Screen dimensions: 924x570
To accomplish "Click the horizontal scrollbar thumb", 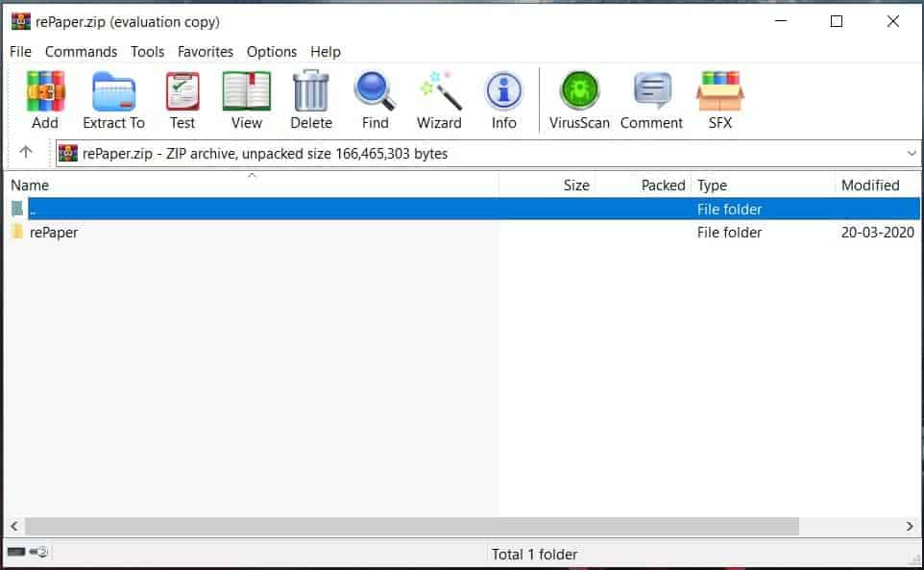I will (x=412, y=526).
